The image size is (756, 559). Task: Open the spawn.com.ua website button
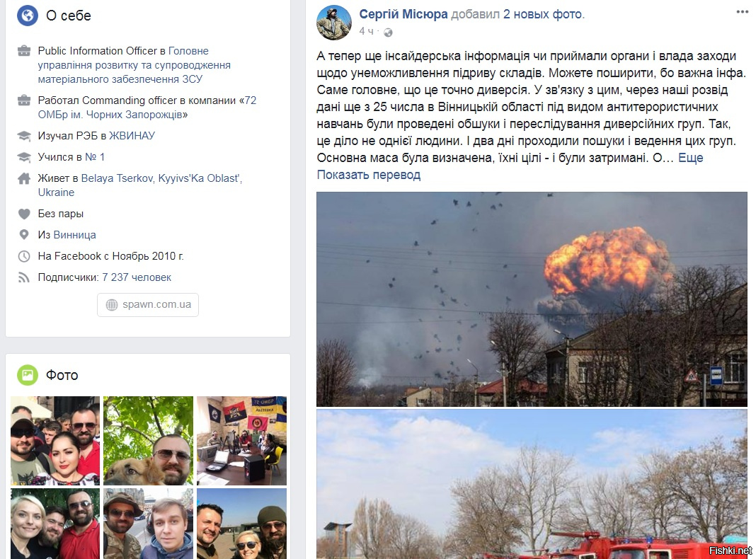click(148, 304)
